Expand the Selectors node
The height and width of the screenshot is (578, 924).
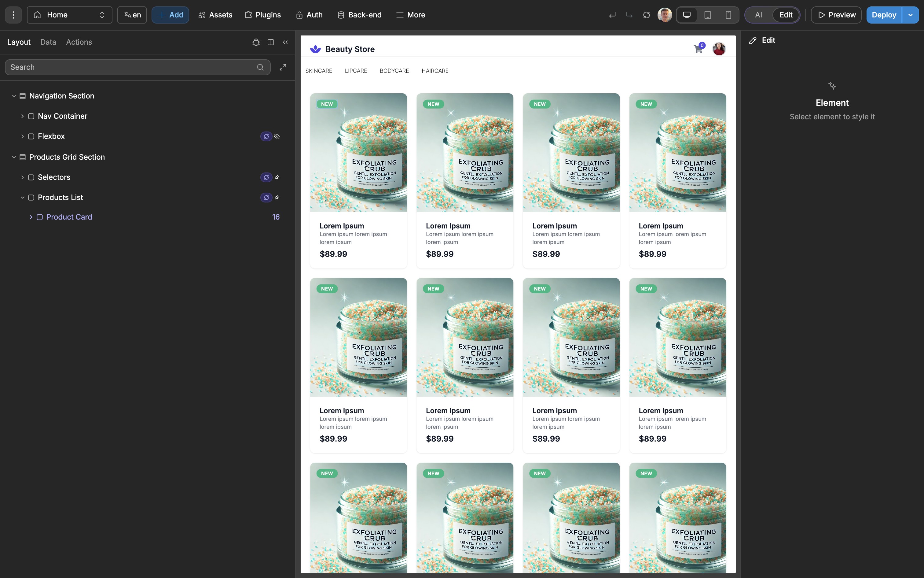[x=23, y=177]
